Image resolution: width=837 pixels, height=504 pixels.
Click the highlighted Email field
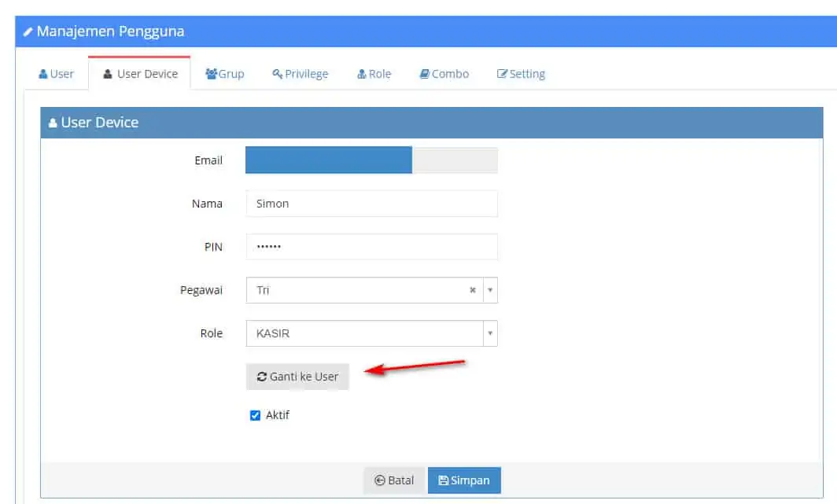371,160
